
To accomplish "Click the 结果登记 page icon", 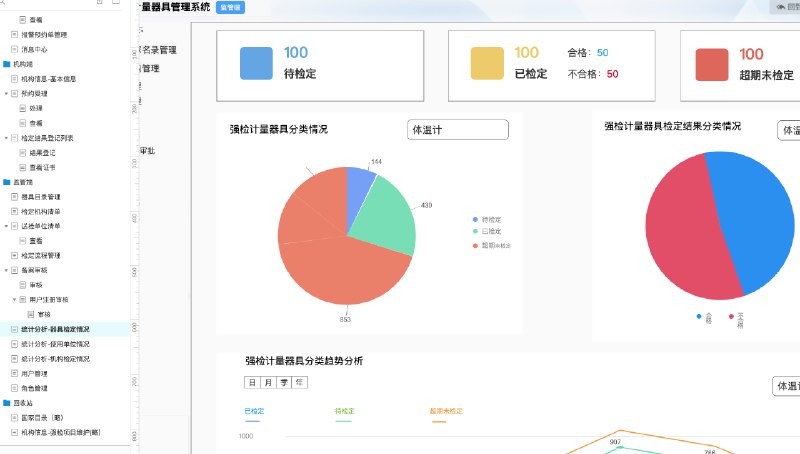I will click(22, 153).
